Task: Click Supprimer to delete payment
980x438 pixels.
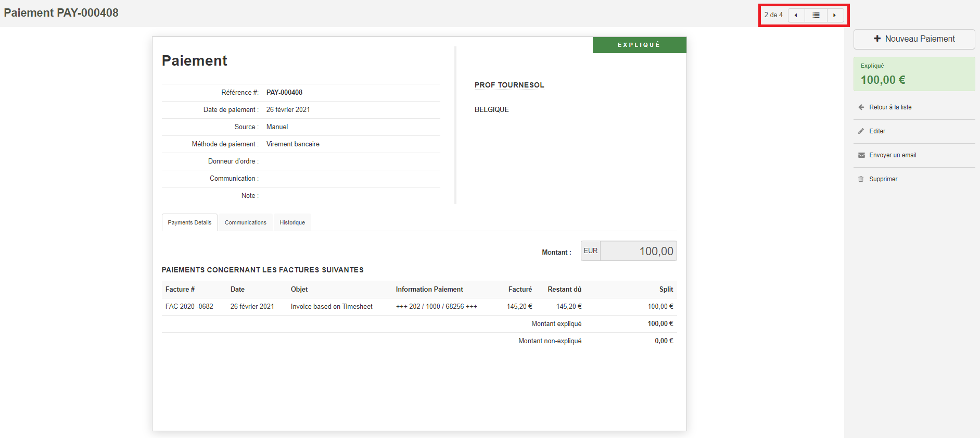Action: (883, 179)
